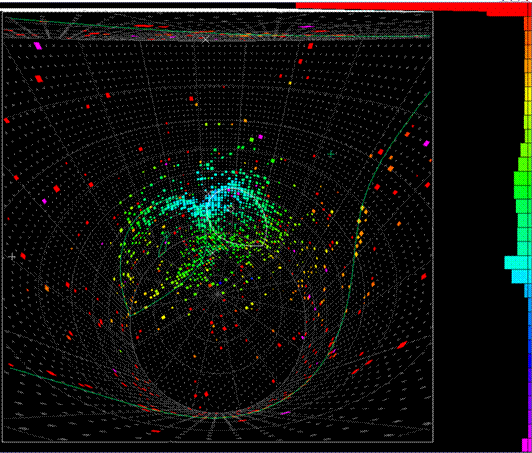The width and height of the screenshot is (532, 453).
Task: Select the magenta hit above the cyan cluster
Action: pyautogui.click(x=260, y=137)
